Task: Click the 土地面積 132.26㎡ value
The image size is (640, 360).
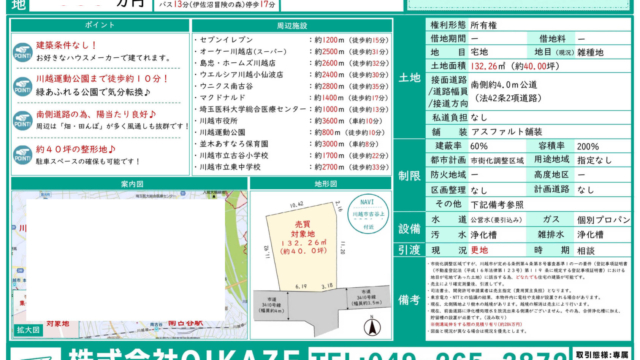Action: 515,66
